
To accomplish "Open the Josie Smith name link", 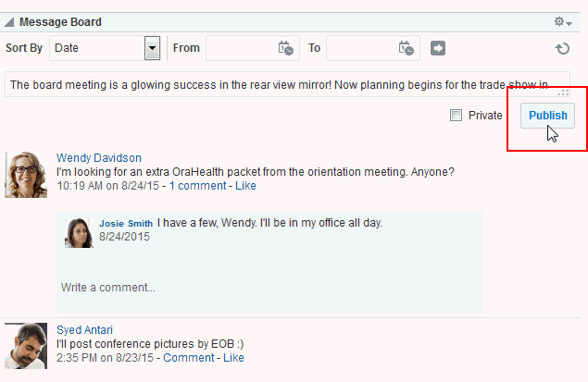I will click(126, 224).
